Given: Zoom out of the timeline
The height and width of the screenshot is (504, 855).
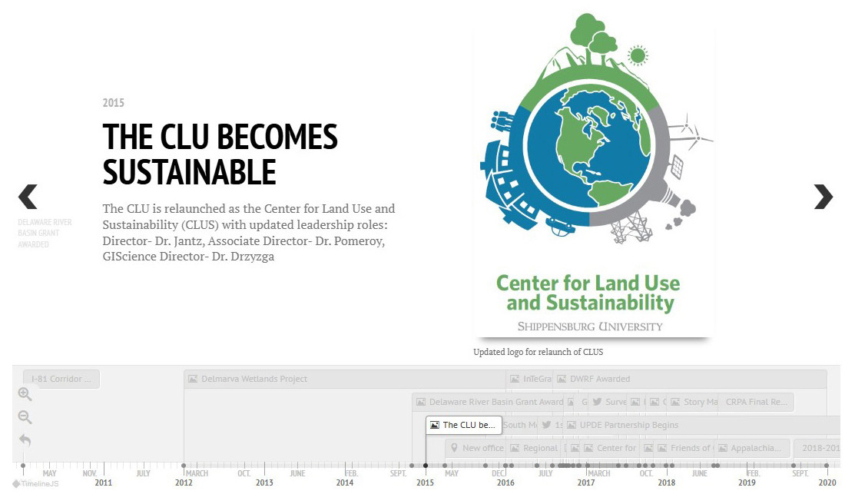Looking at the screenshot, I should tap(25, 417).
